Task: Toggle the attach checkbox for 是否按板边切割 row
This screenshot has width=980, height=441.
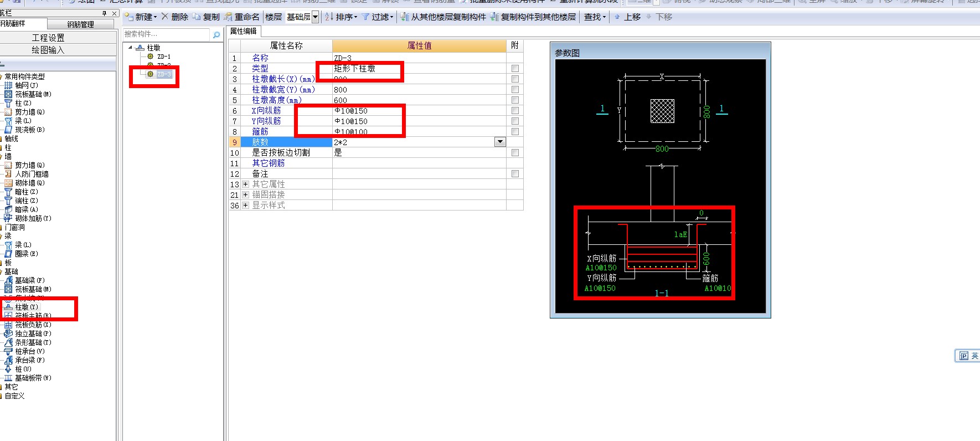Action: coord(515,152)
